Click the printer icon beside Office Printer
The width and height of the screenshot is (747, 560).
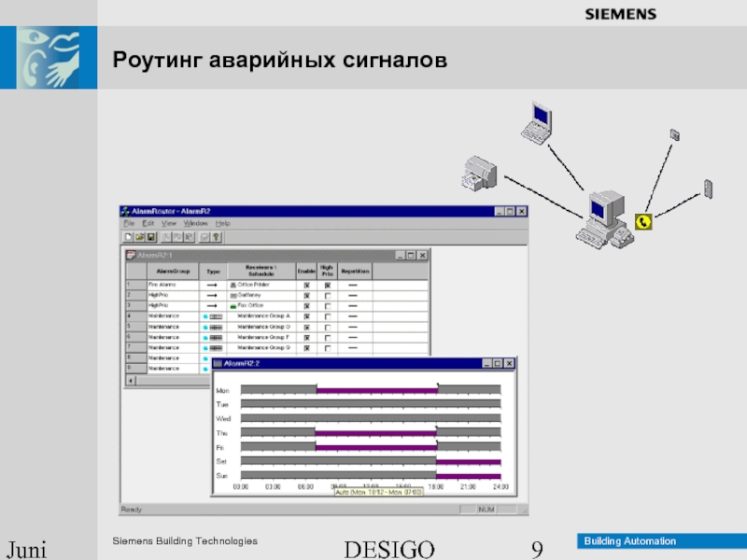233,285
